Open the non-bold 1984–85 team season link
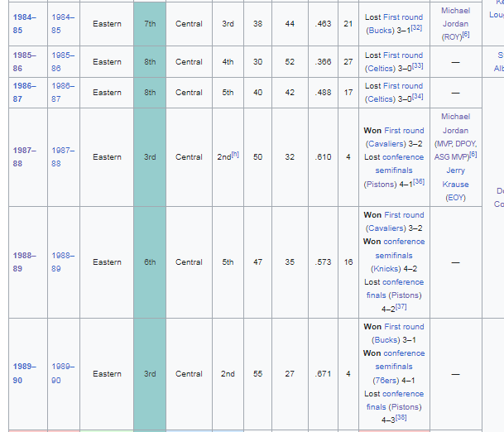 pyautogui.click(x=63, y=24)
